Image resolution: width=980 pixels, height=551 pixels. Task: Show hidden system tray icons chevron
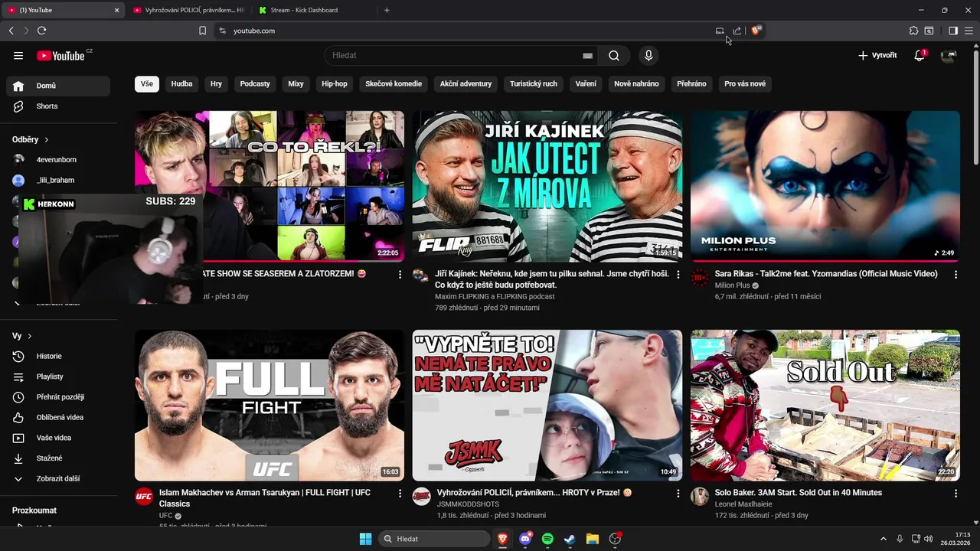pyautogui.click(x=883, y=539)
